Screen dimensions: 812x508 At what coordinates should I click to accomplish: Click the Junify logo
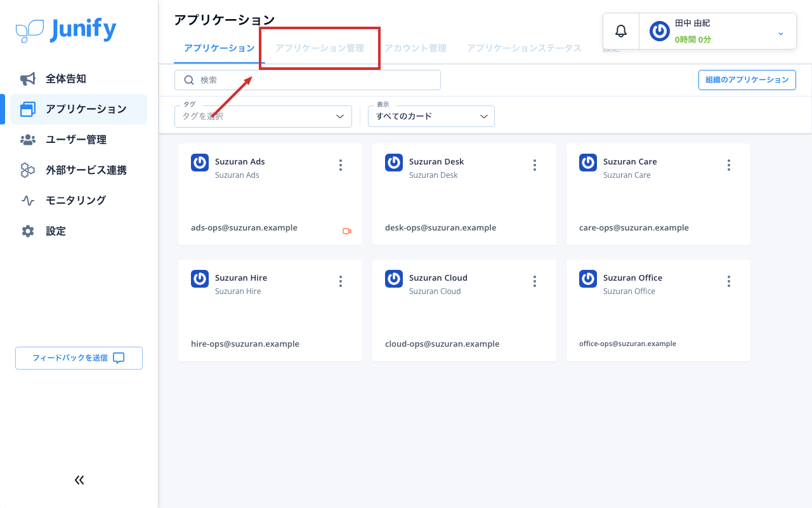[66, 30]
